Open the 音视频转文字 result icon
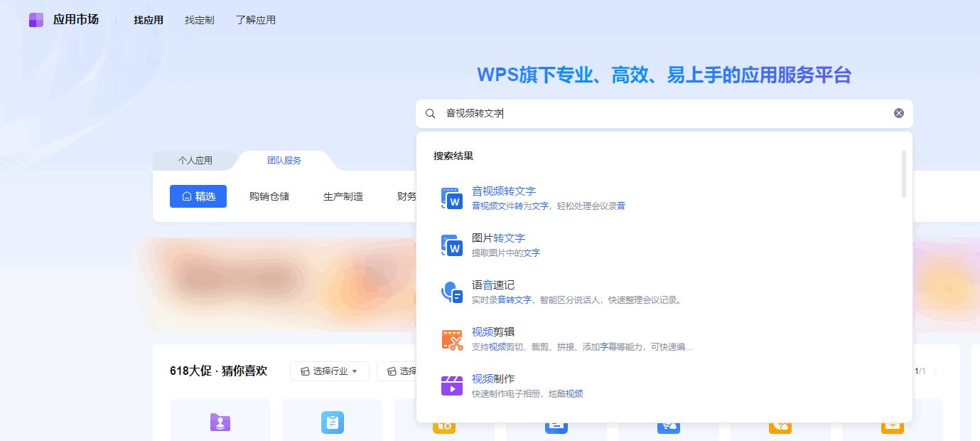Image resolution: width=980 pixels, height=441 pixels. tap(452, 198)
